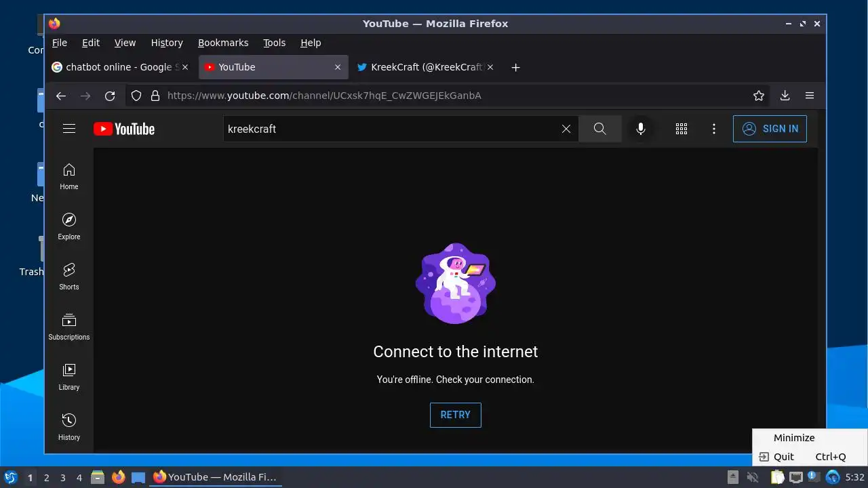The width and height of the screenshot is (868, 488).
Task: Switch to KreekCraft Twitter tab
Action: coord(426,67)
